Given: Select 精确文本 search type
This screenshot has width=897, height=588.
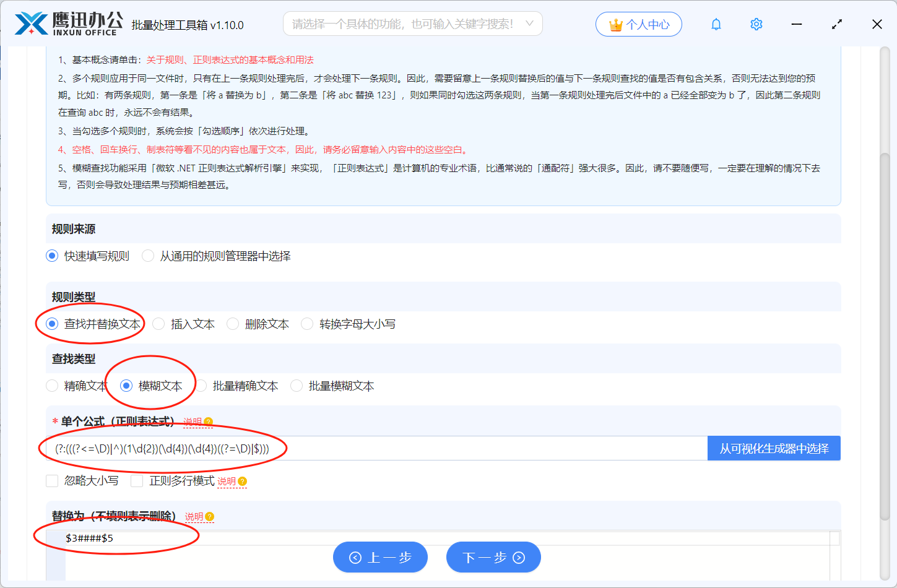Looking at the screenshot, I should pos(52,386).
